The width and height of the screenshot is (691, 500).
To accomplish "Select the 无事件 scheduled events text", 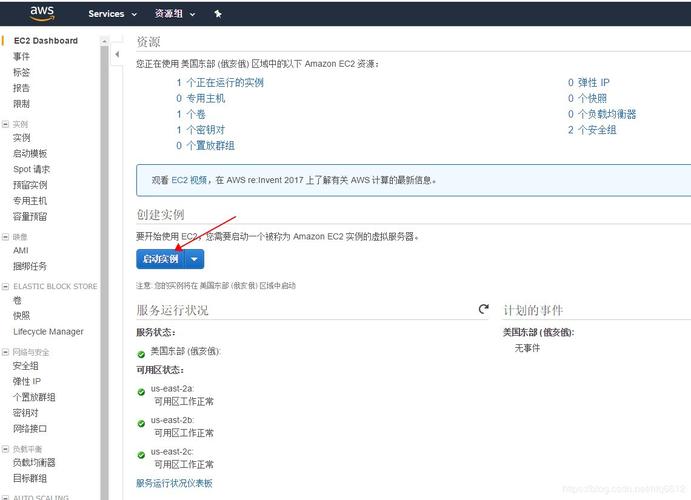I will pos(527,348).
